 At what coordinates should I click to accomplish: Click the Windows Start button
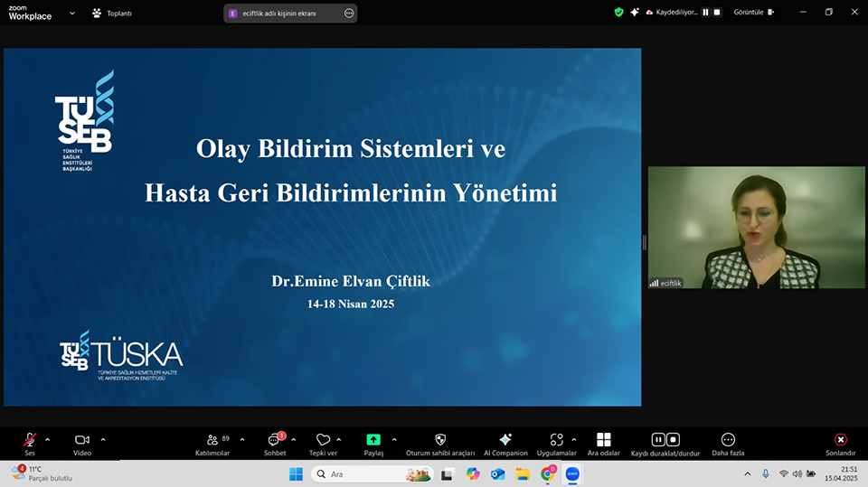point(296,474)
